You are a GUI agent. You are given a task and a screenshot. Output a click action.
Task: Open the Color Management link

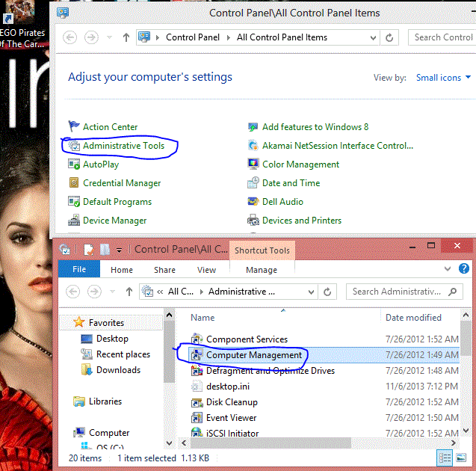[300, 164]
